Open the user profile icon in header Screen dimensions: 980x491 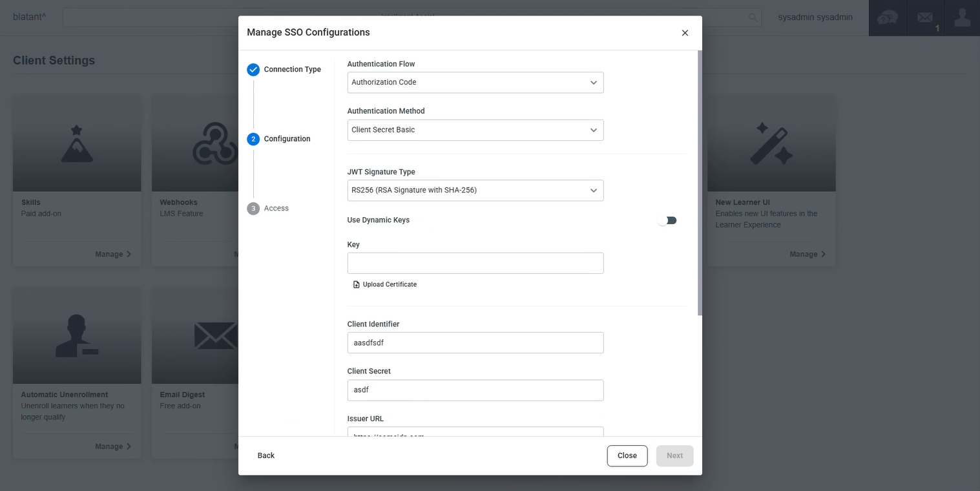962,17
